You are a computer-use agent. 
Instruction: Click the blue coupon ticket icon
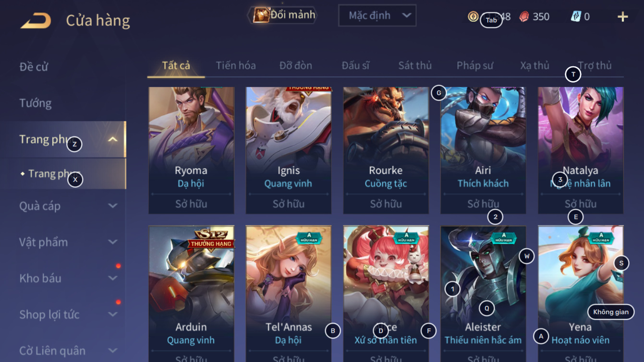(x=576, y=16)
